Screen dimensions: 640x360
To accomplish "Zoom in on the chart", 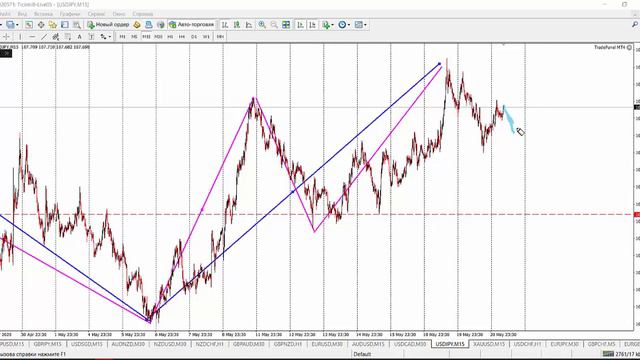I will coord(262,25).
